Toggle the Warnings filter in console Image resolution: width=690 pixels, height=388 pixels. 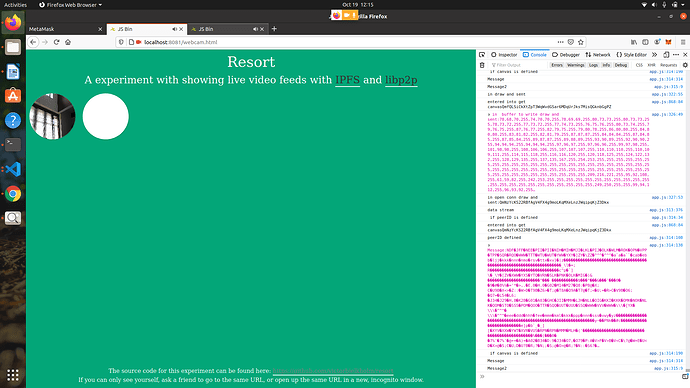[x=576, y=65]
